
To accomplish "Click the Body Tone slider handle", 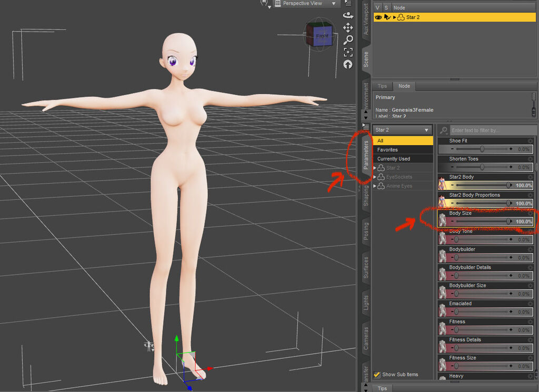I will tap(456, 239).
